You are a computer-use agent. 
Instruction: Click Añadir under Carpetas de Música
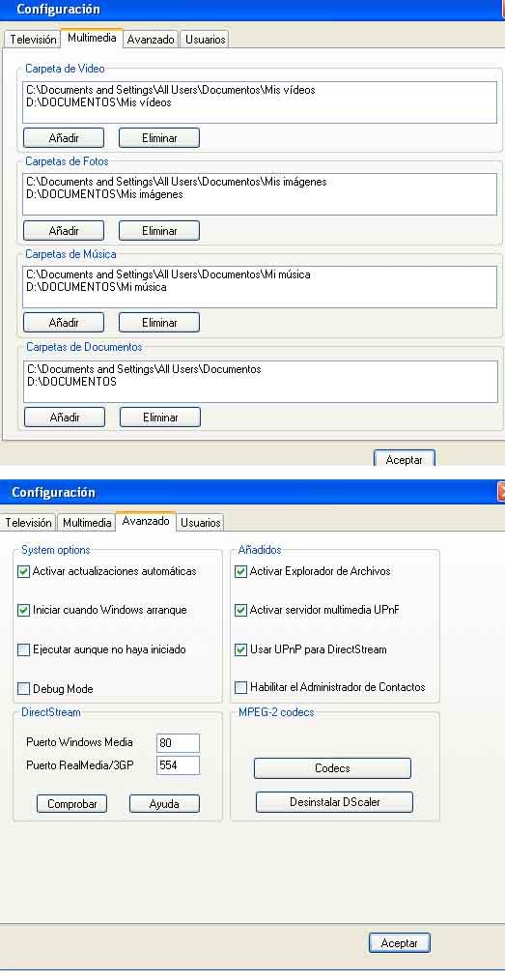tap(64, 323)
